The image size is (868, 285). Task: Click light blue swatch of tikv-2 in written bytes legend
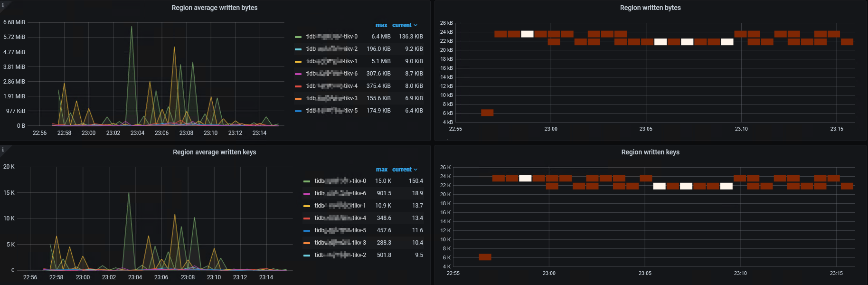click(298, 49)
